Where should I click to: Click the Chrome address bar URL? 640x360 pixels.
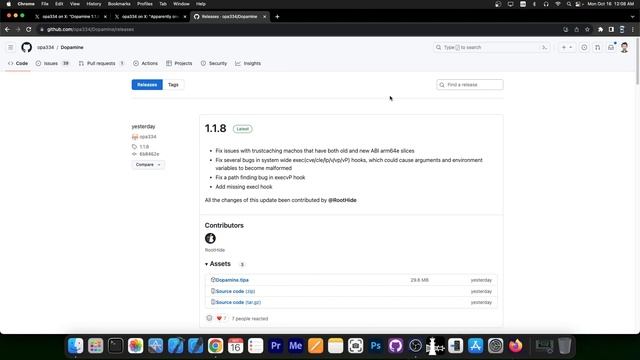click(90, 29)
